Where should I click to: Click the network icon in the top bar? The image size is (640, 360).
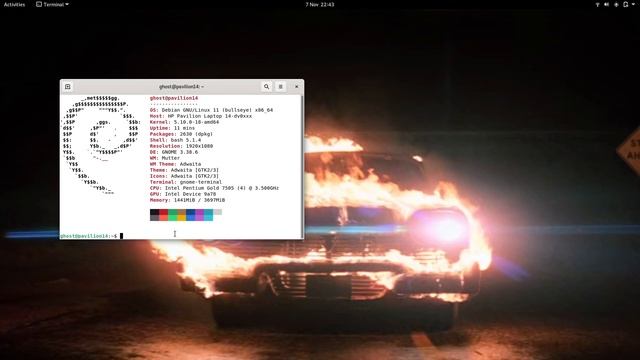tap(597, 4)
